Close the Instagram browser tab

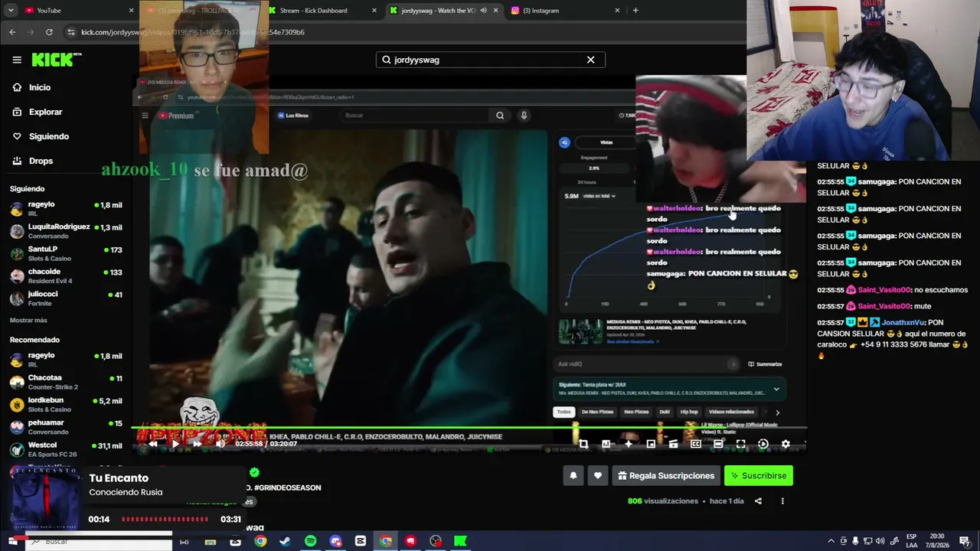tap(617, 11)
